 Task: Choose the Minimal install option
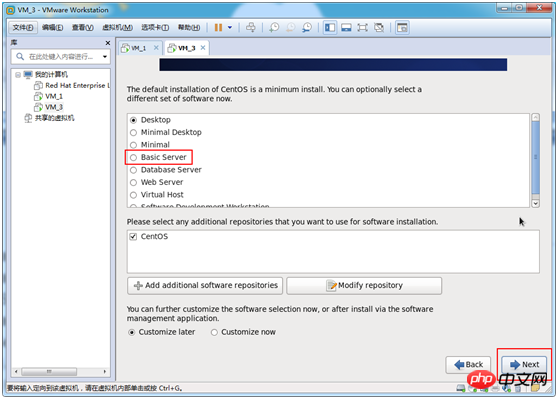tap(133, 145)
